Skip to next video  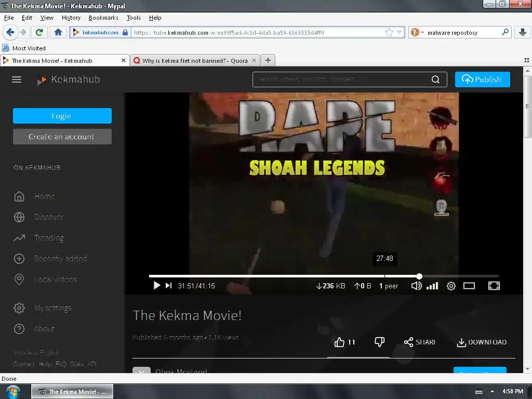point(169,286)
